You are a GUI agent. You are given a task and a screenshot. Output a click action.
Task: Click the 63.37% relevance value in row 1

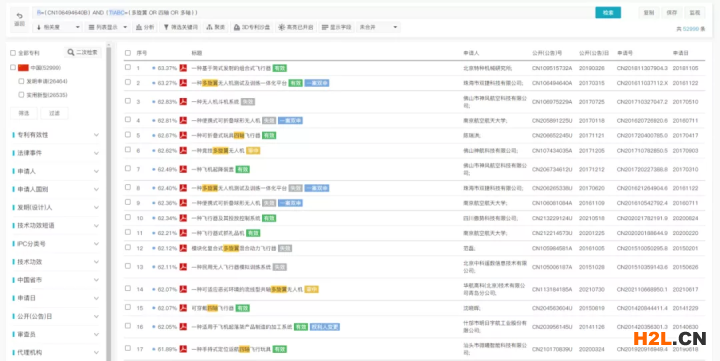(x=167, y=68)
